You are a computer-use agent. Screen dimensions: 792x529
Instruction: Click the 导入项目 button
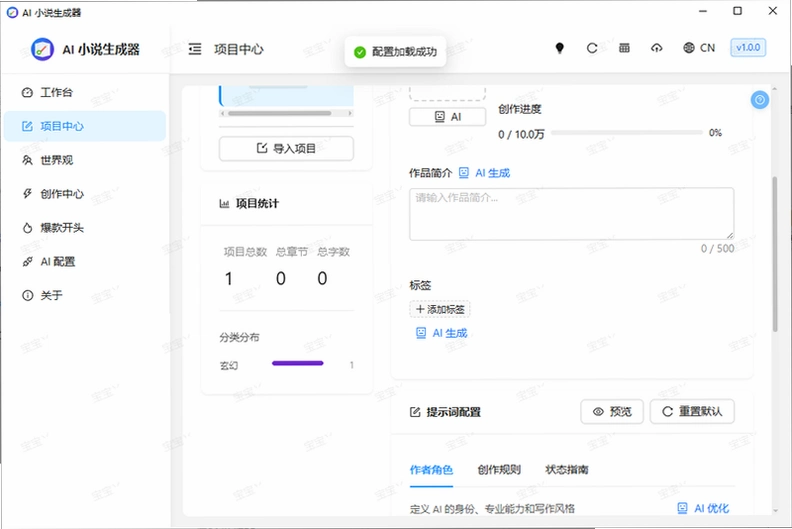pos(286,149)
